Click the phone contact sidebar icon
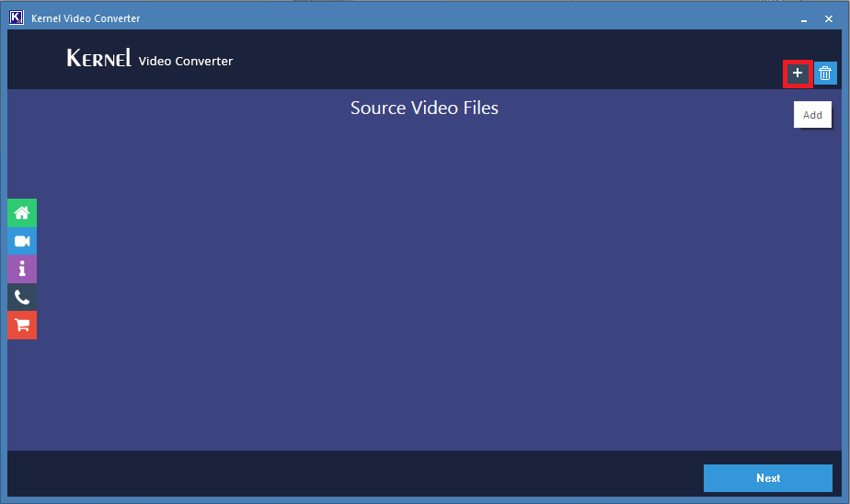Image resolution: width=850 pixels, height=504 pixels. pos(22,297)
